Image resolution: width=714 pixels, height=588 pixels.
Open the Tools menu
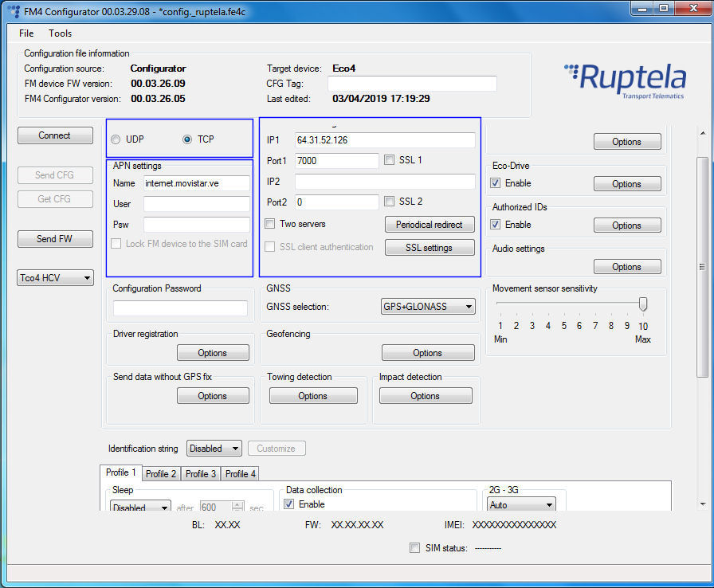[x=60, y=33]
